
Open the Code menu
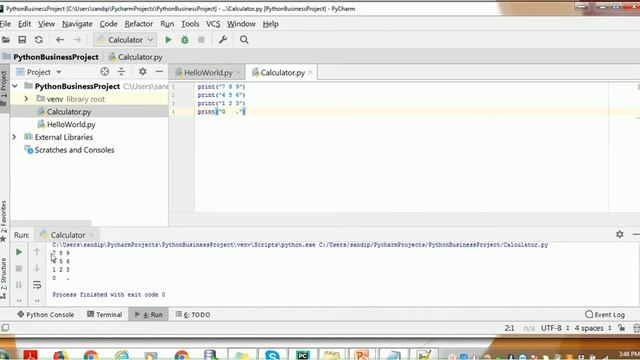(109, 24)
